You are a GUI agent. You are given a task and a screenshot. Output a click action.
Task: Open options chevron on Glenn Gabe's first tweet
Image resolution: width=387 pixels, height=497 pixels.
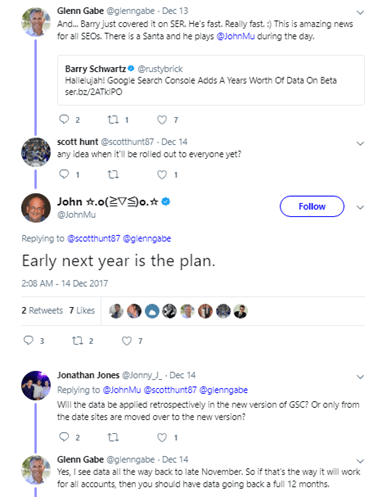click(x=360, y=13)
